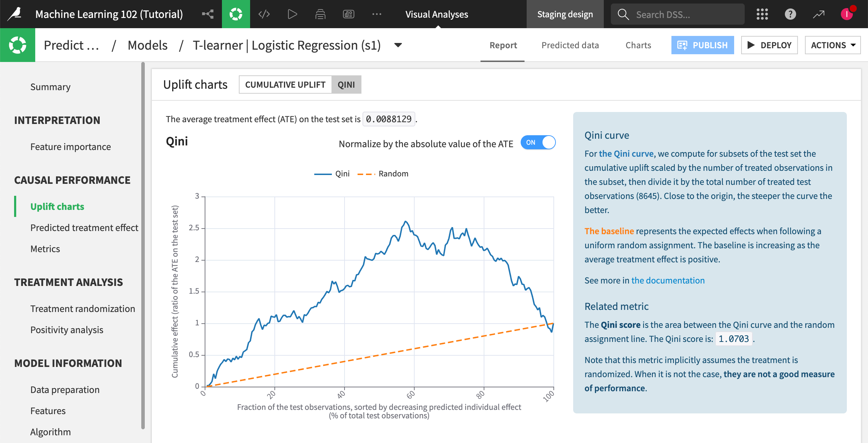Click in the Search DSS field

click(678, 14)
